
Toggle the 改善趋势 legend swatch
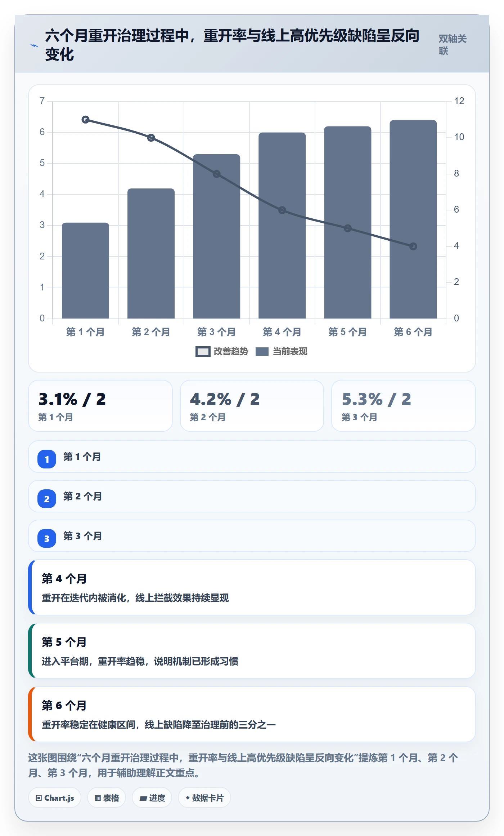pyautogui.click(x=203, y=352)
